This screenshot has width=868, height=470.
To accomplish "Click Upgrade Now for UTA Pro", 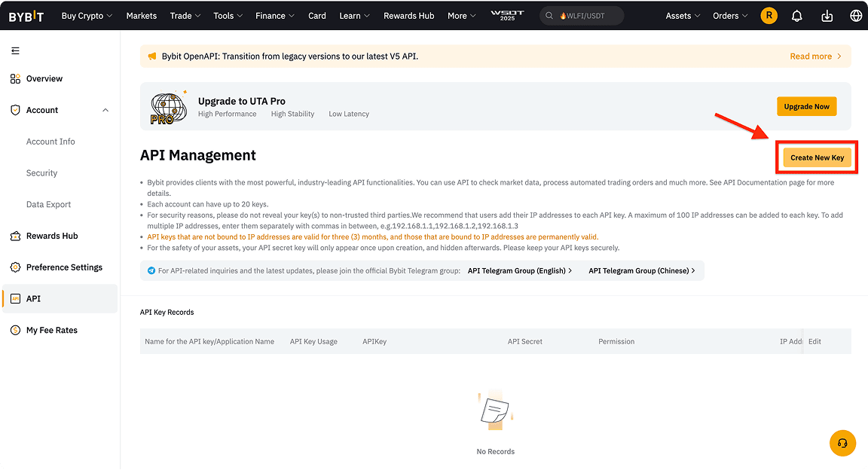I will (x=806, y=106).
